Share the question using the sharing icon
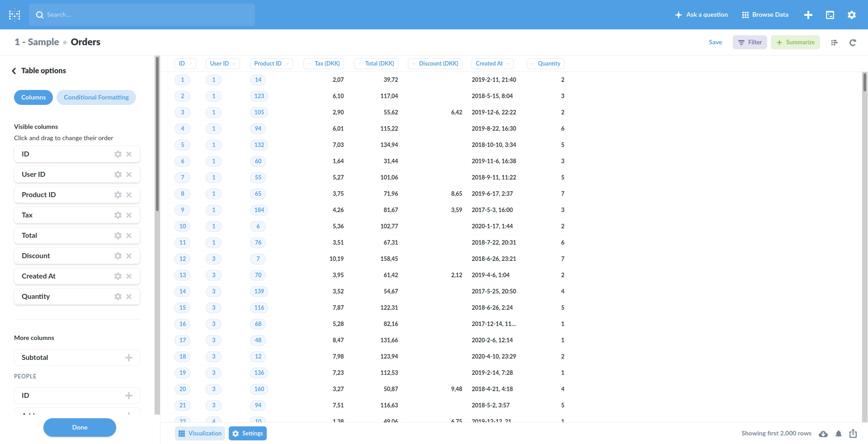Image resolution: width=868 pixels, height=444 pixels. click(854, 434)
